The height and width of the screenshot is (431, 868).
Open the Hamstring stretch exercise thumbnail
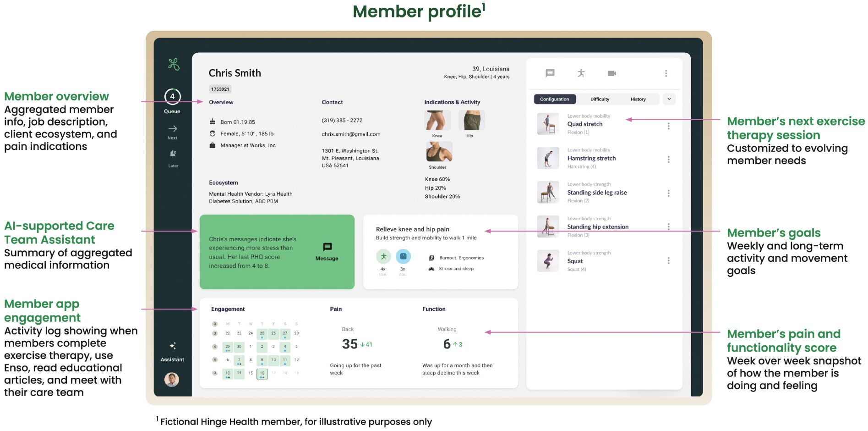[548, 158]
